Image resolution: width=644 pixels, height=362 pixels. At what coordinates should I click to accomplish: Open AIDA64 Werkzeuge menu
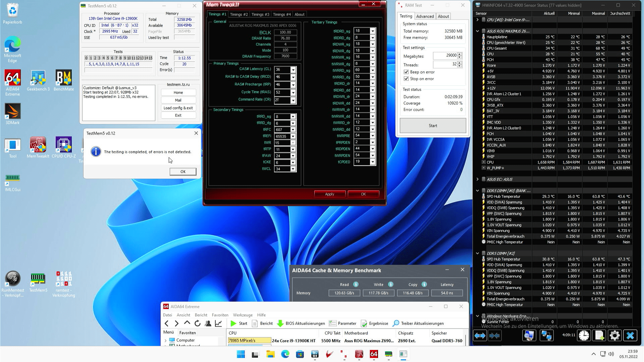click(x=243, y=315)
